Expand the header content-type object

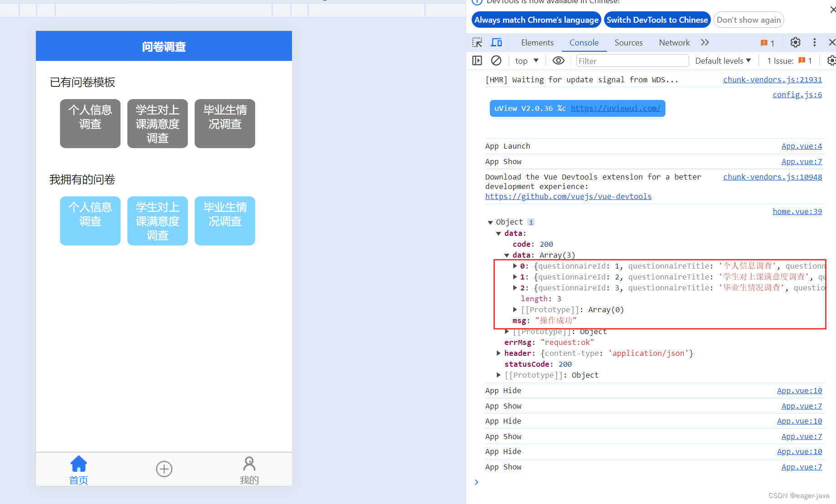click(x=499, y=353)
